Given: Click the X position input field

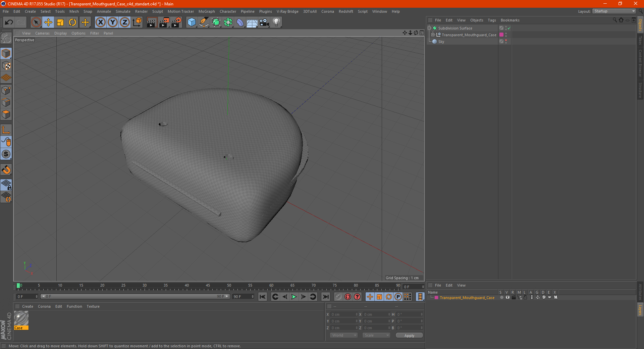Looking at the screenshot, I should coord(343,314).
